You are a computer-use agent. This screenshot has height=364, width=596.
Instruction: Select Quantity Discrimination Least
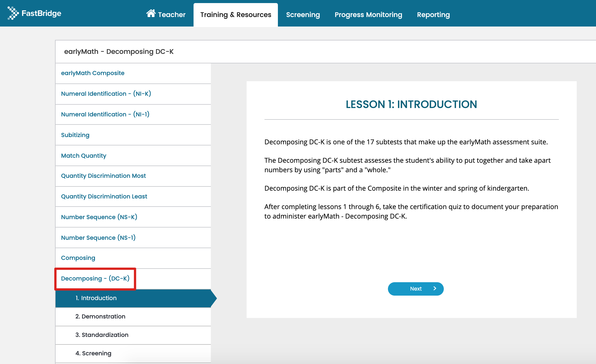(x=133, y=197)
